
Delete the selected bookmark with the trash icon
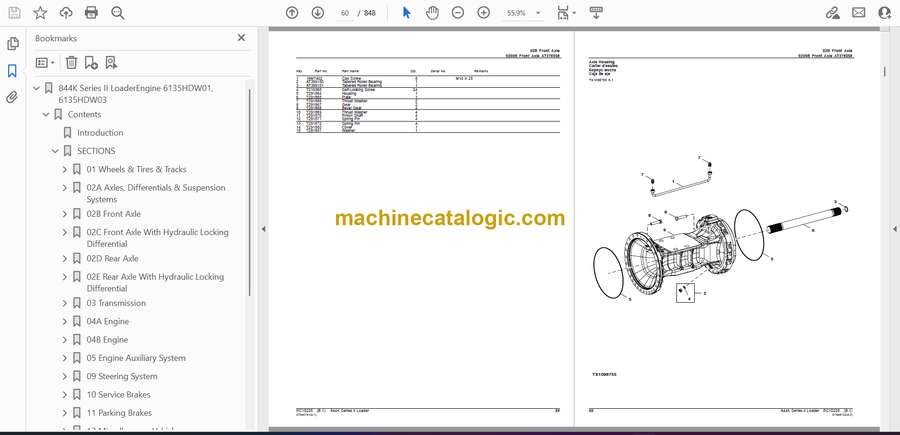71,63
